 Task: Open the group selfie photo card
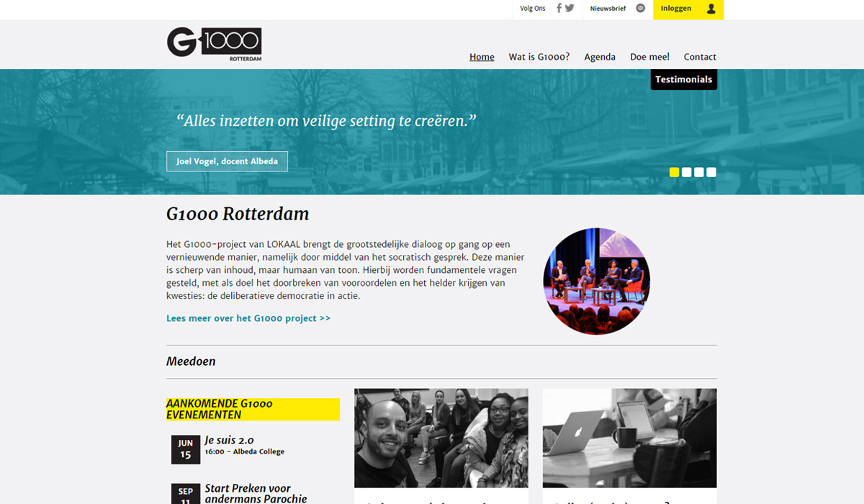tap(441, 438)
